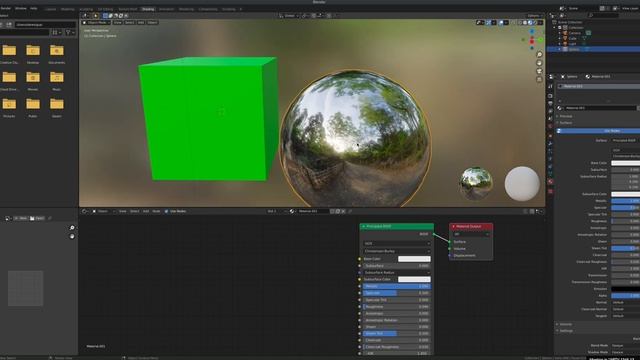Open the Christensen-Burley dropdown in node
640x360 pixels.
point(397,251)
